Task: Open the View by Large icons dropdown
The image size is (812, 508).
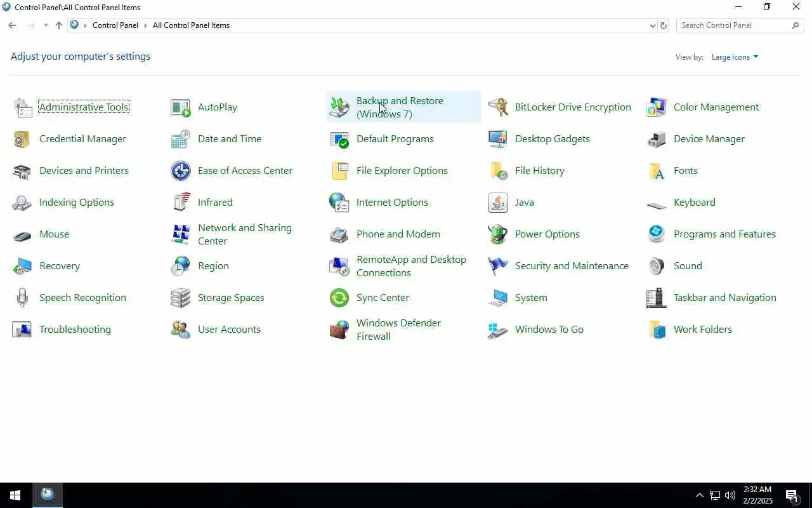Action: (x=735, y=57)
